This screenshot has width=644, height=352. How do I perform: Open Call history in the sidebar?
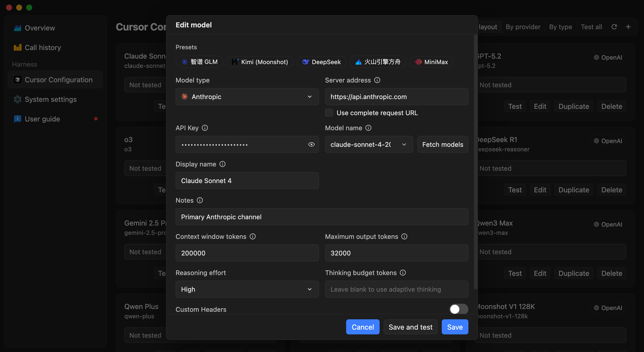point(55,48)
